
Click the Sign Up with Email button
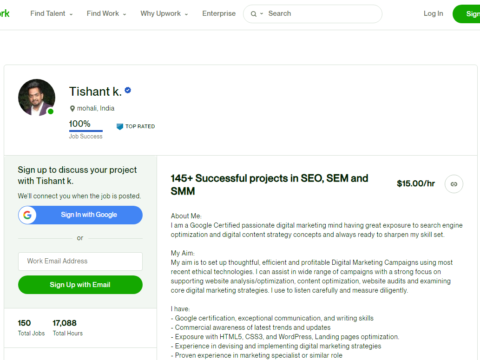click(80, 285)
